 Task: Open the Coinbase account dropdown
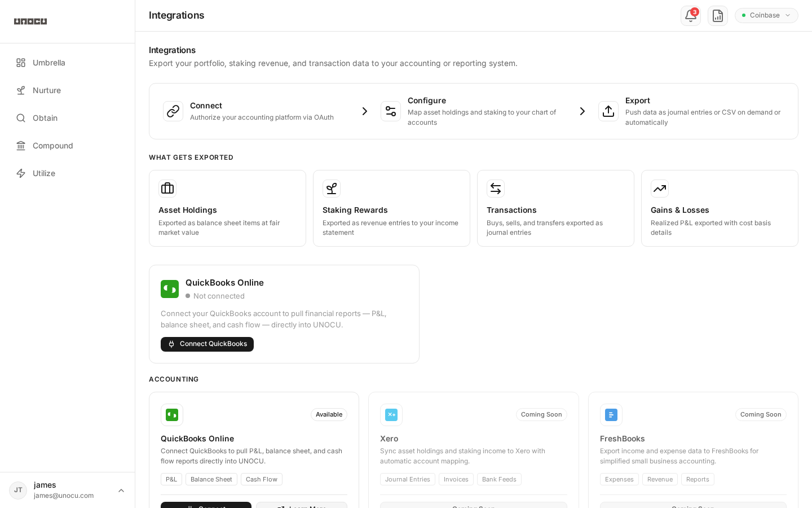(x=766, y=15)
